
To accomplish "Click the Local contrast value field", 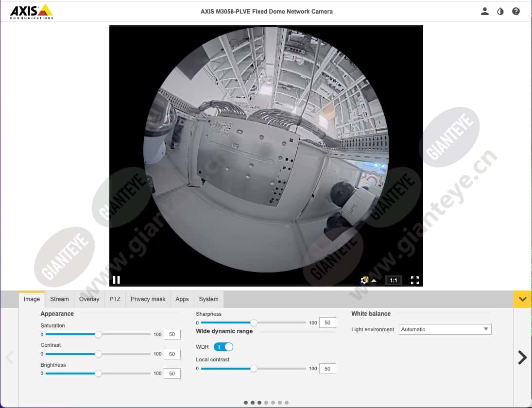I will (327, 369).
